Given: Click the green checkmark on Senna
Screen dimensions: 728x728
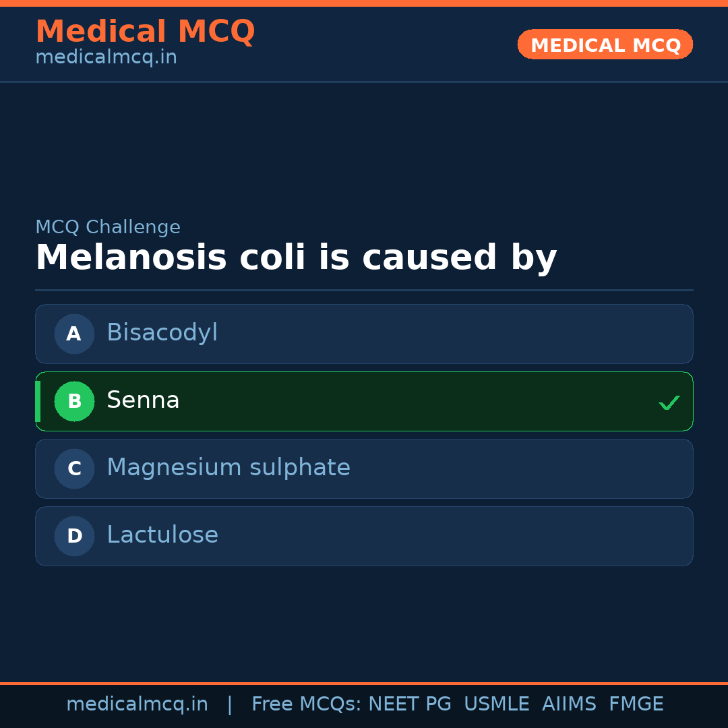Looking at the screenshot, I should tap(669, 402).
